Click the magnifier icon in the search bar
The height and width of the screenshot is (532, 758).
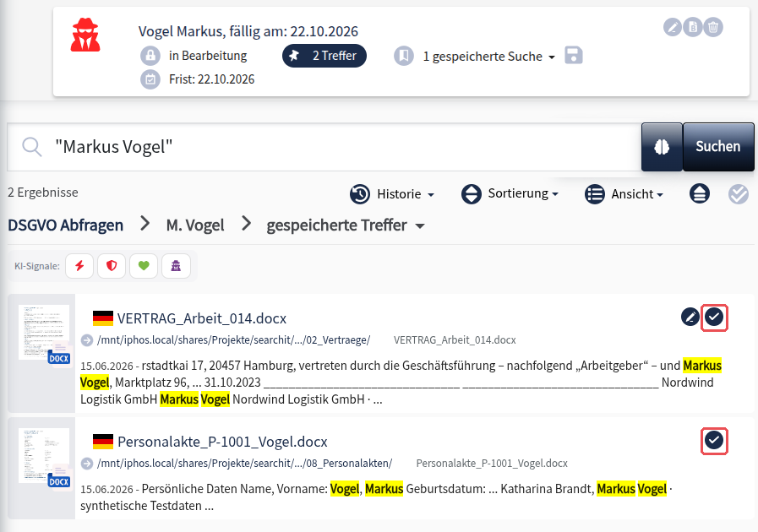[x=32, y=146]
